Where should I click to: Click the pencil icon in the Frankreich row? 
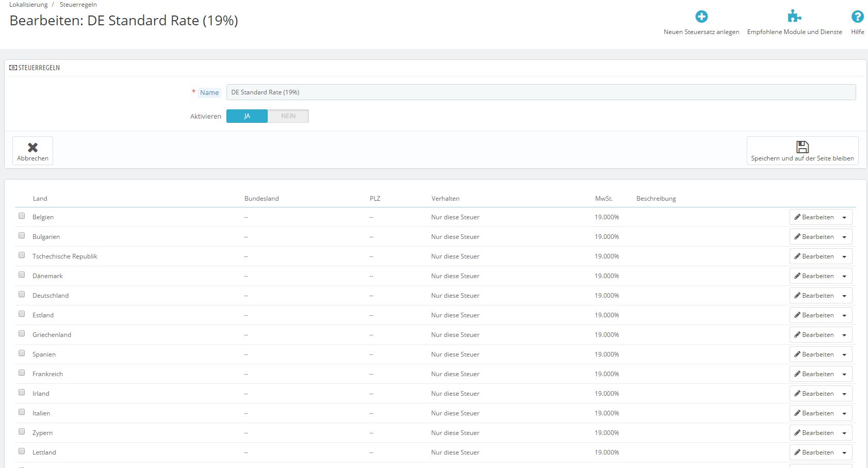797,374
